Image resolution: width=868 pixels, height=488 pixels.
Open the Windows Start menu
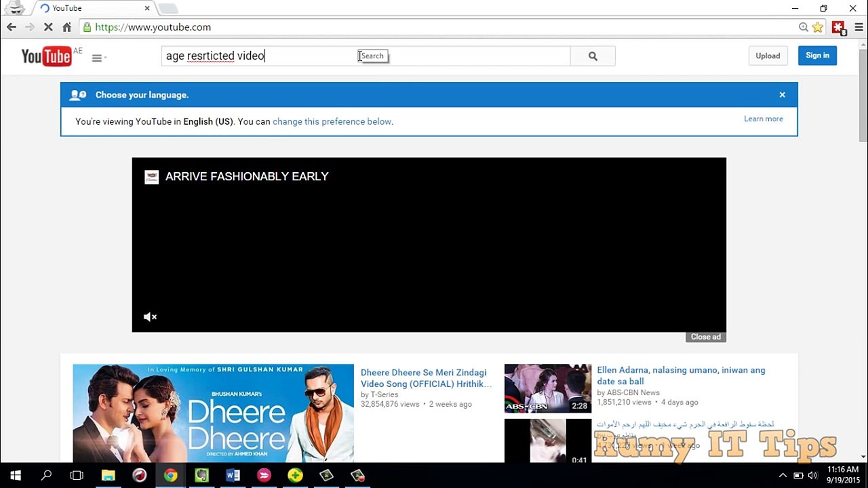pos(15,475)
